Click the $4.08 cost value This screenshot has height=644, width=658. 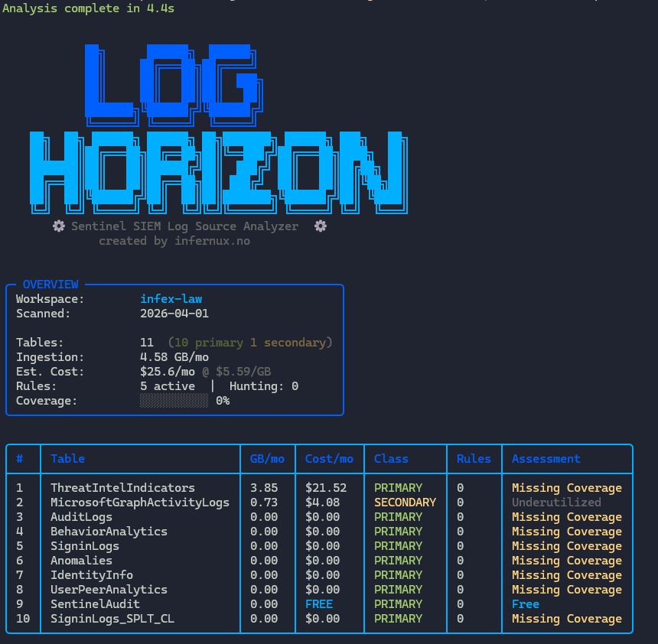click(323, 503)
